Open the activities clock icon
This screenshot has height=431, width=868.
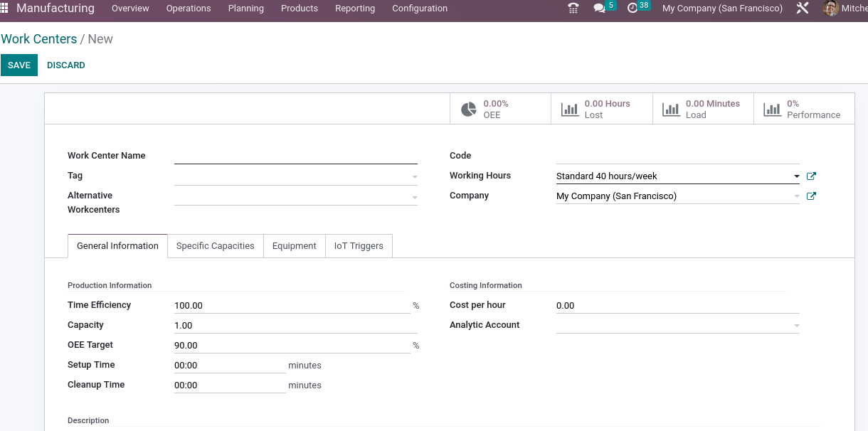click(633, 9)
